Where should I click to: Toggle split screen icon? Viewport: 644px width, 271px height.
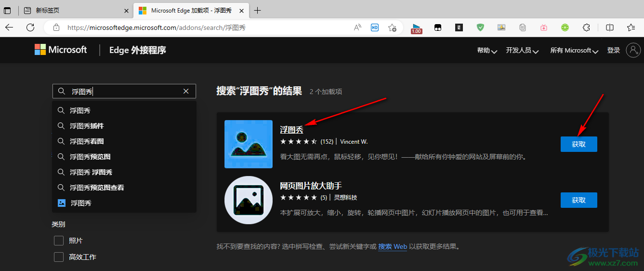coord(610,27)
